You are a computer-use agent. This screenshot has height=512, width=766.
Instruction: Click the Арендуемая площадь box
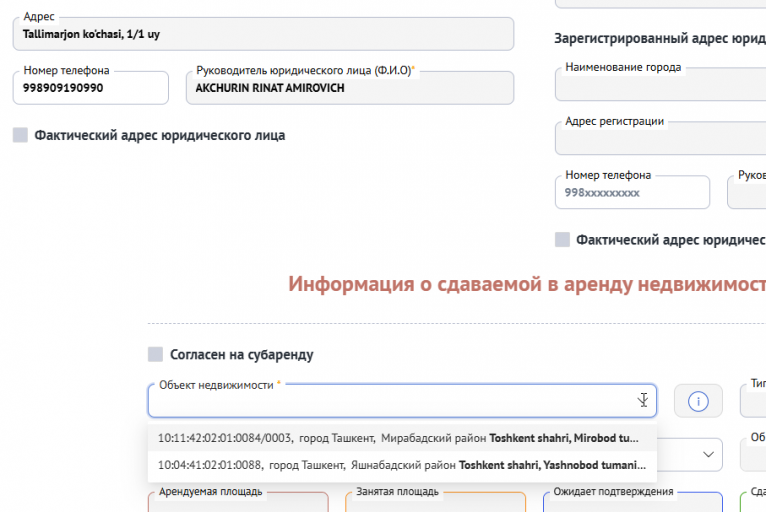tap(238, 502)
